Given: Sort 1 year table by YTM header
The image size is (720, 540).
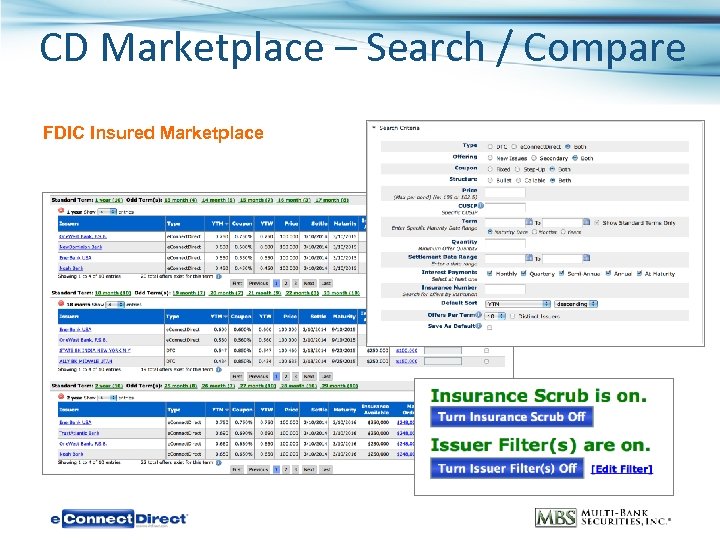Looking at the screenshot, I should pos(219,224).
